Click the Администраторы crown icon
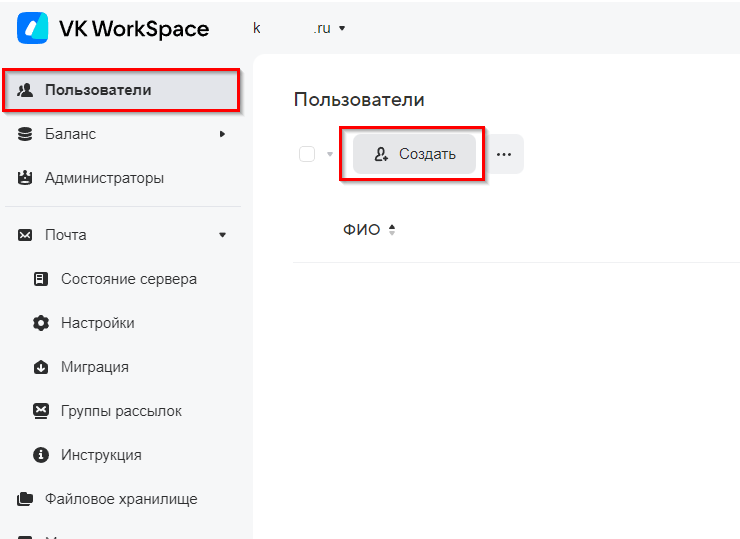The height and width of the screenshot is (539, 740). (26, 178)
